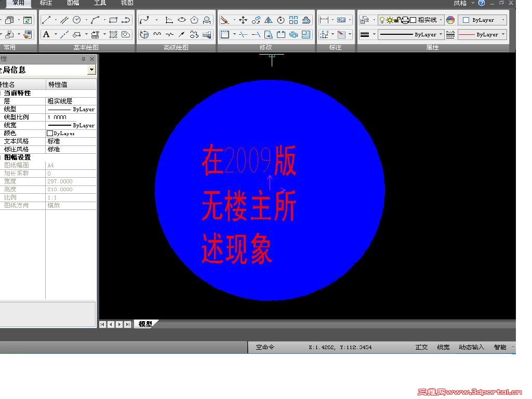Click the Erase tool in Modify group

224,20
